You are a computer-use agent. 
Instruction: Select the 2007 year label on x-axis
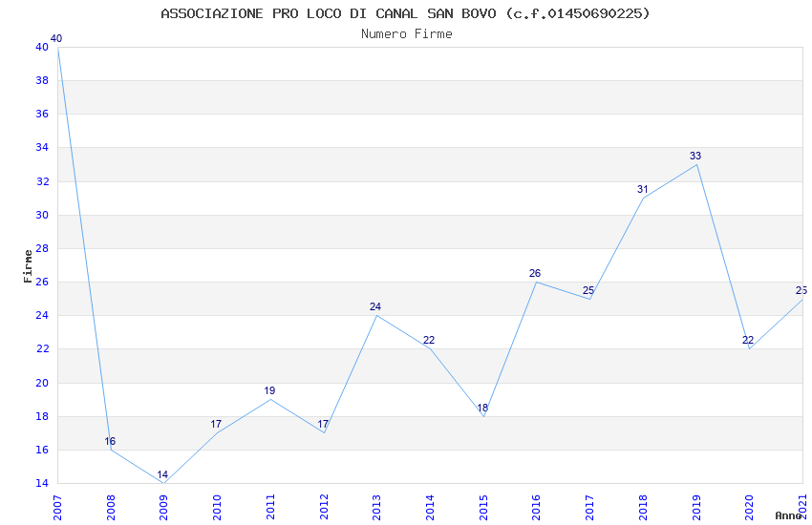57,508
